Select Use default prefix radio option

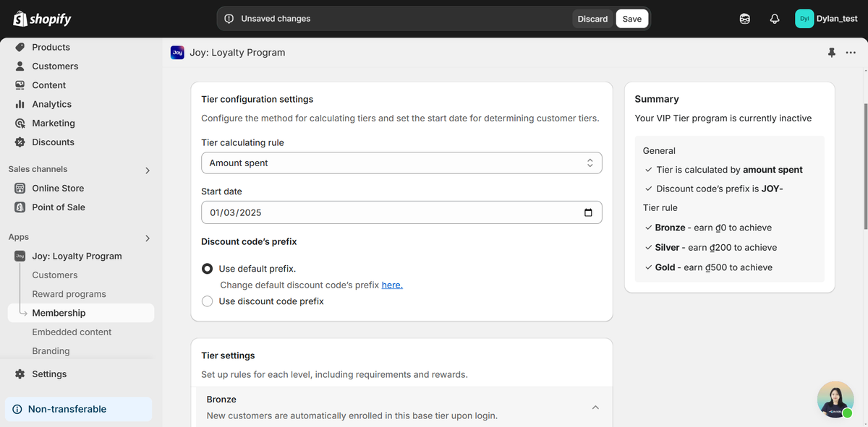(x=208, y=269)
